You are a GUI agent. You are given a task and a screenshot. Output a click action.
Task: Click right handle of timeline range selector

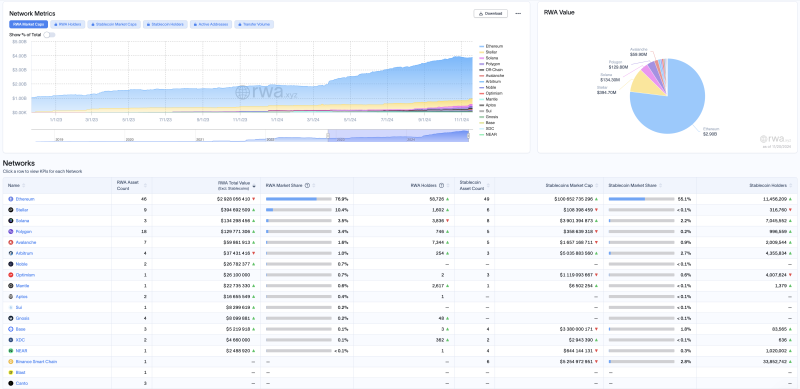coord(468,135)
